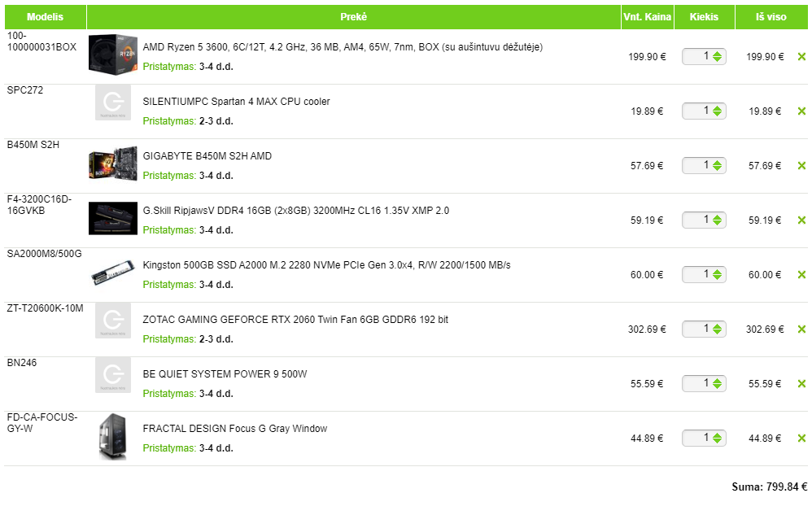The width and height of the screenshot is (812, 515).
Task: Open ZOTAC GAMING GEFORCE RTX 2060 link
Action: (x=295, y=320)
